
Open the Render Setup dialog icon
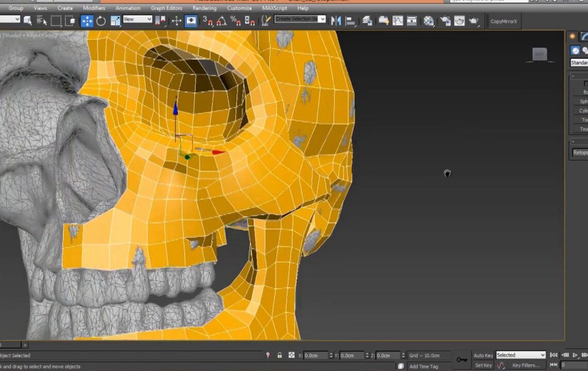[x=445, y=21]
